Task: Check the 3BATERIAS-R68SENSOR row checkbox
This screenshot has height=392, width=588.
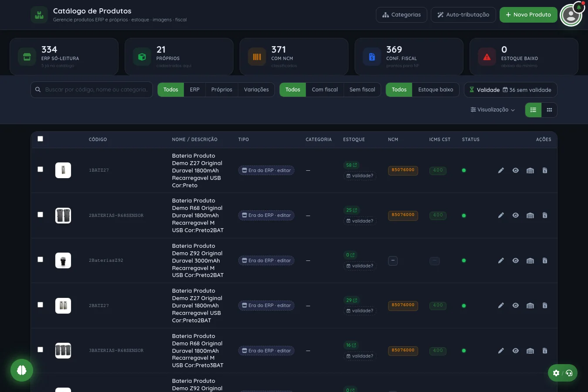Action: (41, 350)
